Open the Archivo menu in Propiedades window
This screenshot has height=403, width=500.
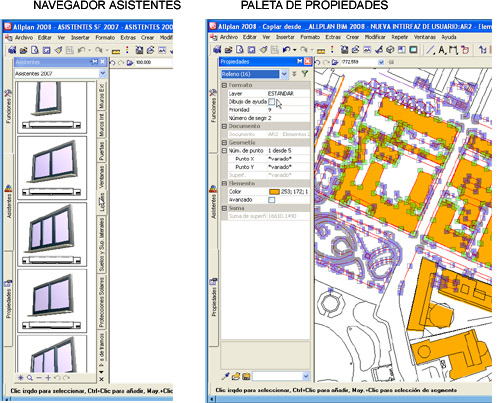[229, 37]
